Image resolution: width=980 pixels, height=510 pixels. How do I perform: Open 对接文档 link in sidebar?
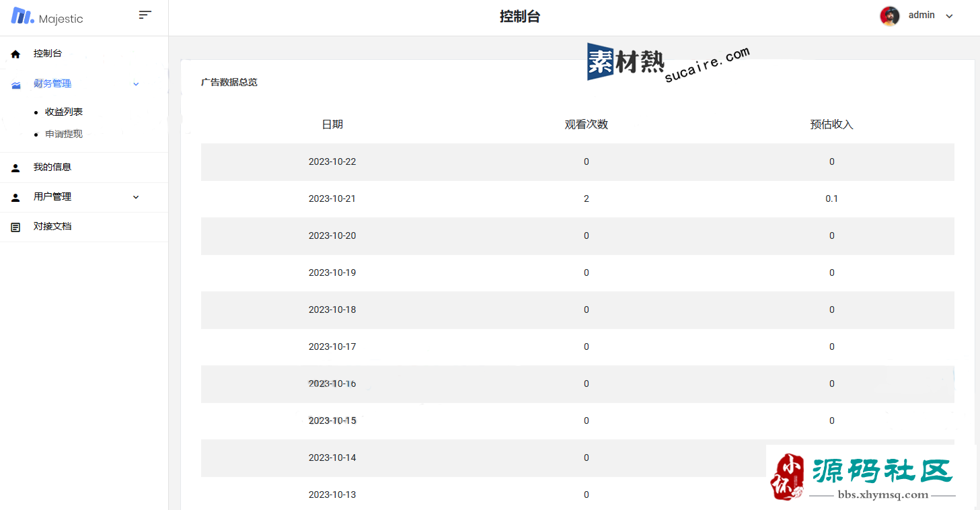coord(52,226)
